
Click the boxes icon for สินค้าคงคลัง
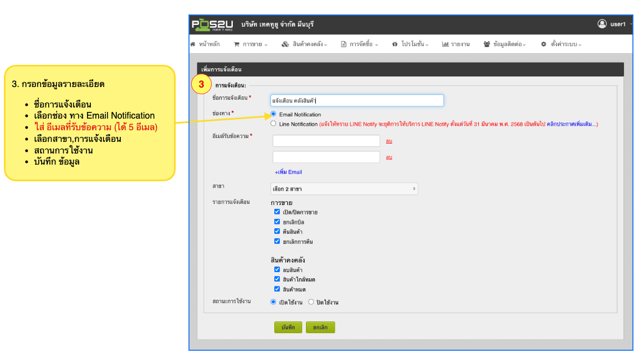coord(285,44)
